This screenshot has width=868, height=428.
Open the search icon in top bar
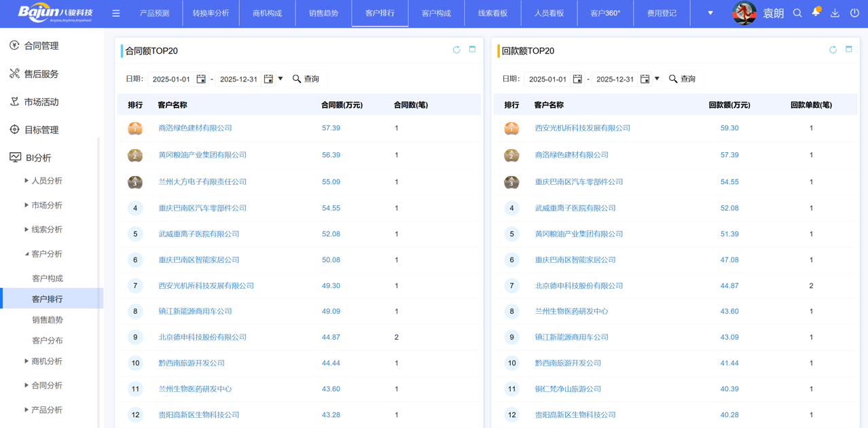click(x=797, y=14)
